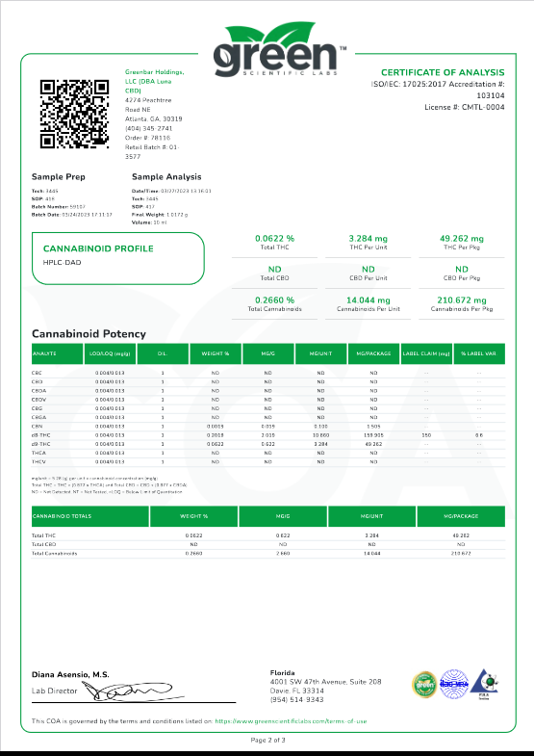Click the CBN row weight value 0.0019
Viewport: 534px width, 756px height.
pos(216,427)
